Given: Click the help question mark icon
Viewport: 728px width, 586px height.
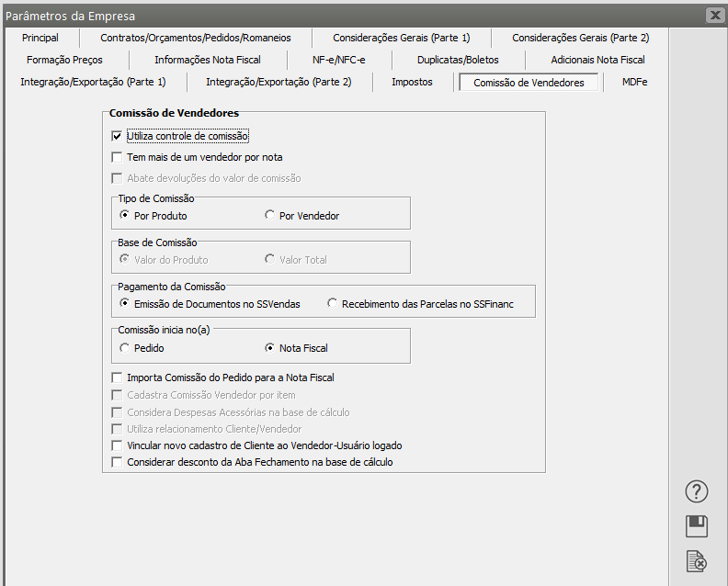Looking at the screenshot, I should pyautogui.click(x=697, y=491).
